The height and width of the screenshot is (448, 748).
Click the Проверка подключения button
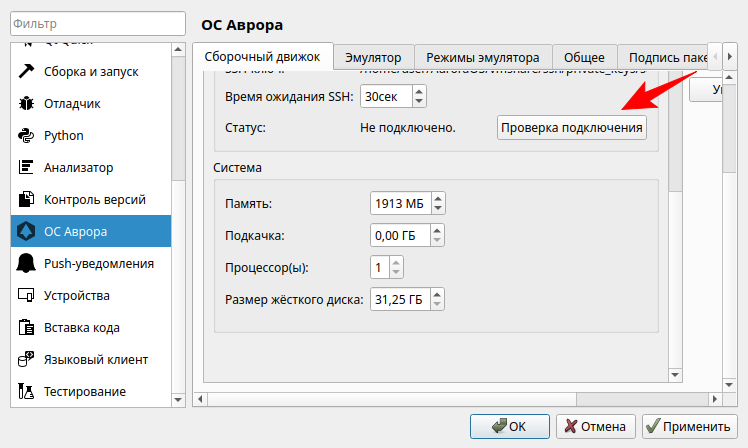(x=571, y=128)
